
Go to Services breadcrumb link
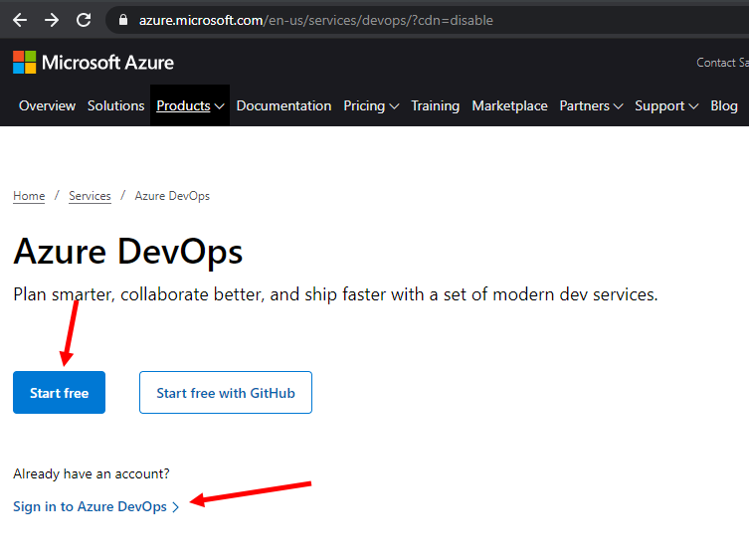tap(90, 196)
